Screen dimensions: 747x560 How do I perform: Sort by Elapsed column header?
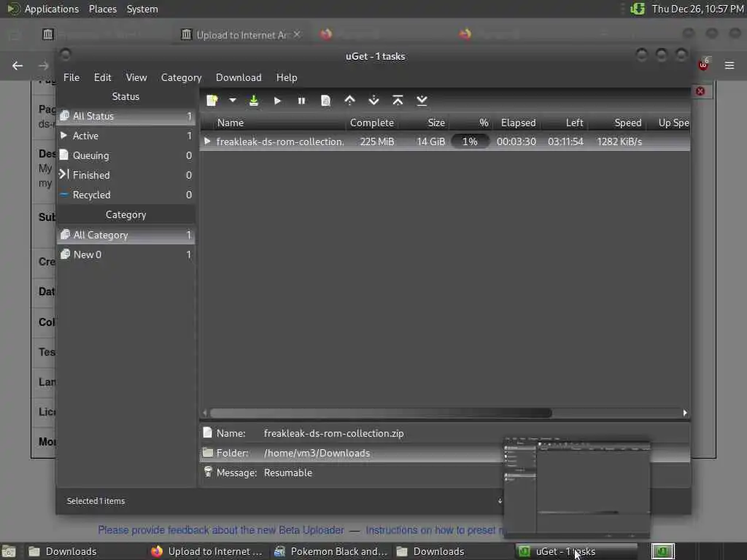coord(519,122)
